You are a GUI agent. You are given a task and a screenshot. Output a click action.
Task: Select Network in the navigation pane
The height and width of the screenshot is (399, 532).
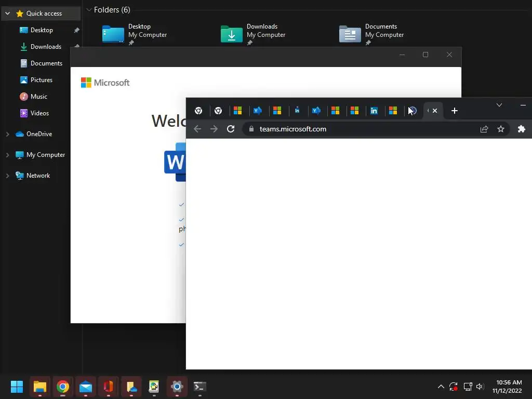click(x=38, y=176)
